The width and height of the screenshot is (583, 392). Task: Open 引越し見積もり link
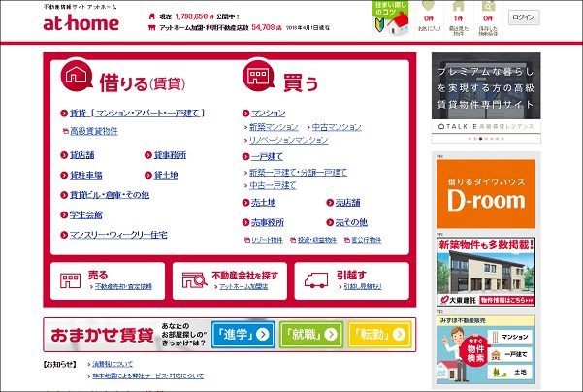click(x=363, y=287)
